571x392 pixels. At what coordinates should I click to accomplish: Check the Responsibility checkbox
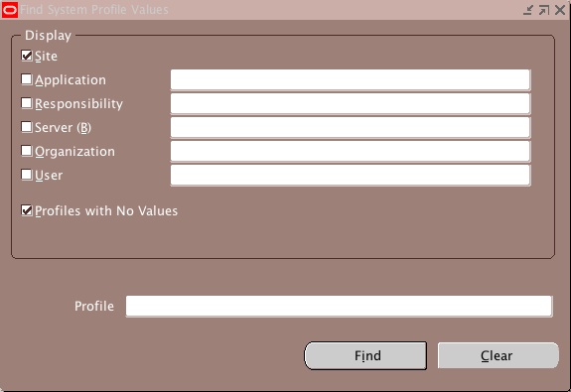27,103
